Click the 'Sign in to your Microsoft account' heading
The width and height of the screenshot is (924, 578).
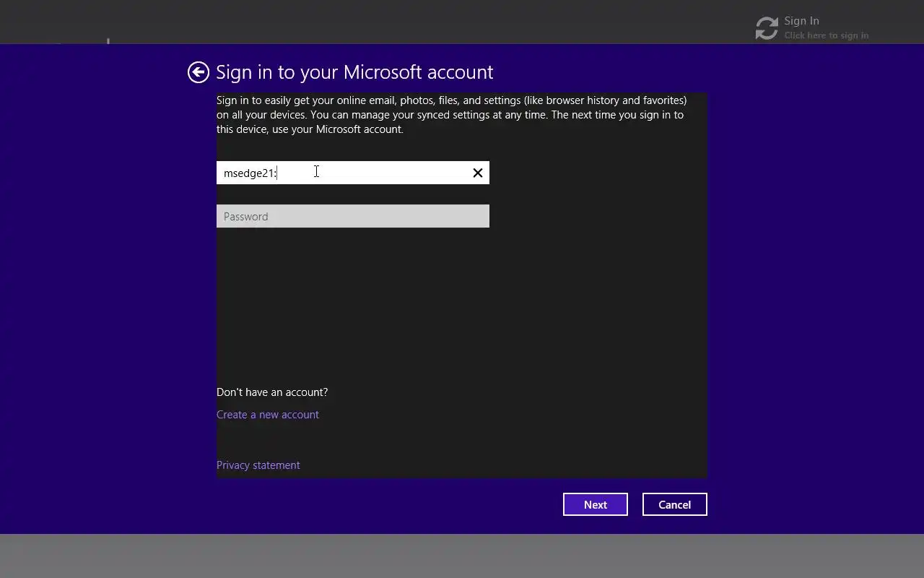(354, 72)
